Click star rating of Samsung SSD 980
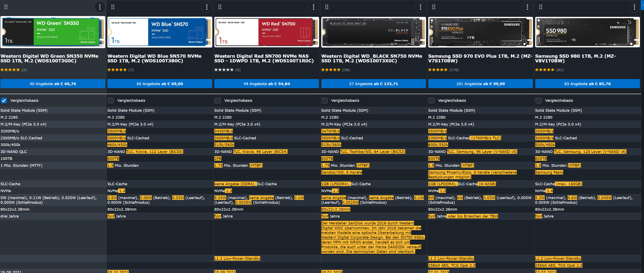This screenshot has height=273, width=644. click(x=545, y=70)
